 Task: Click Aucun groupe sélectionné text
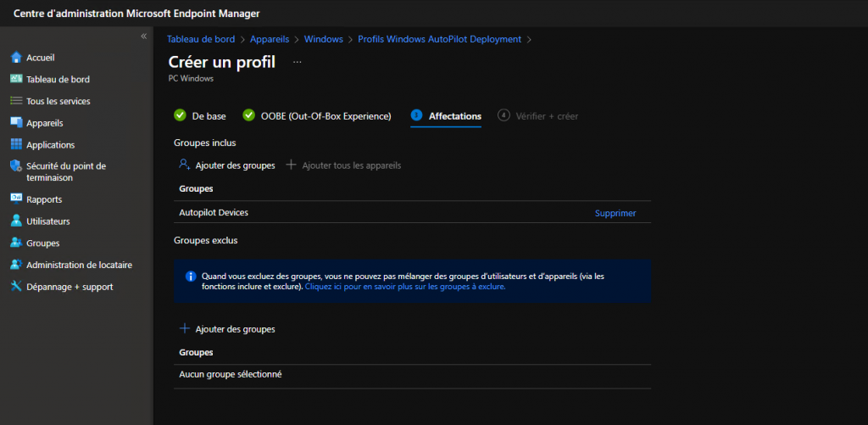(231, 375)
